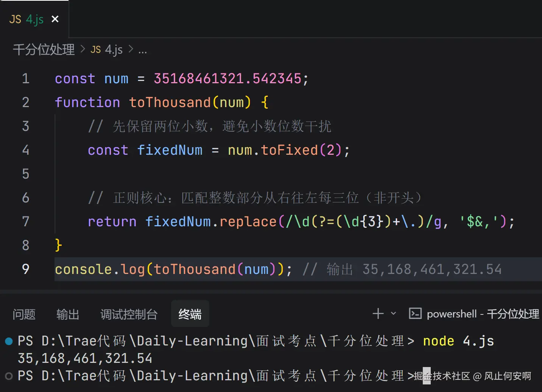Click the blue command marker beside node 4.js

pos(9,341)
